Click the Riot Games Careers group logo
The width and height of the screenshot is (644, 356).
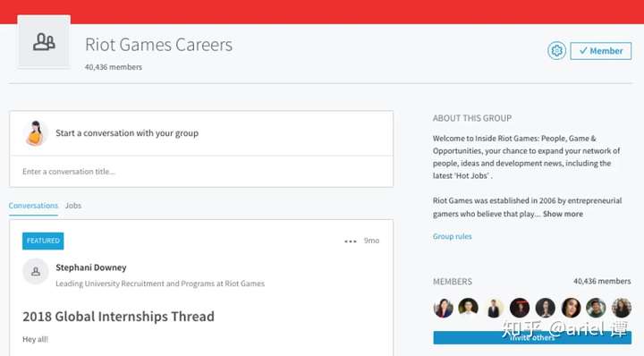pos(44,42)
